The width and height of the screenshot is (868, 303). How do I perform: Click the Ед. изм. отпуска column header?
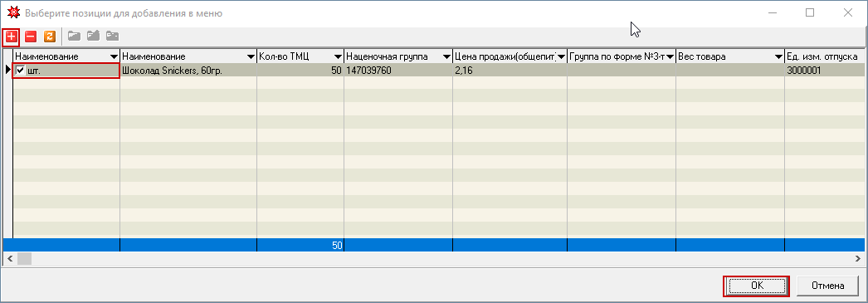pos(825,56)
